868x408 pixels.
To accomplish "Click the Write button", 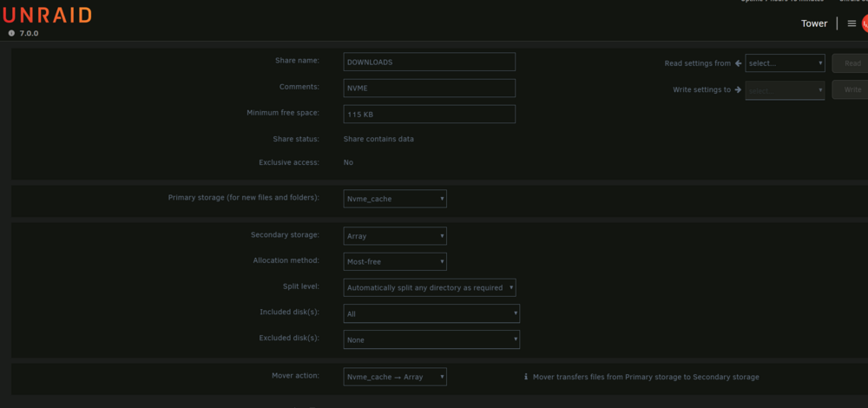I will tap(852, 89).
